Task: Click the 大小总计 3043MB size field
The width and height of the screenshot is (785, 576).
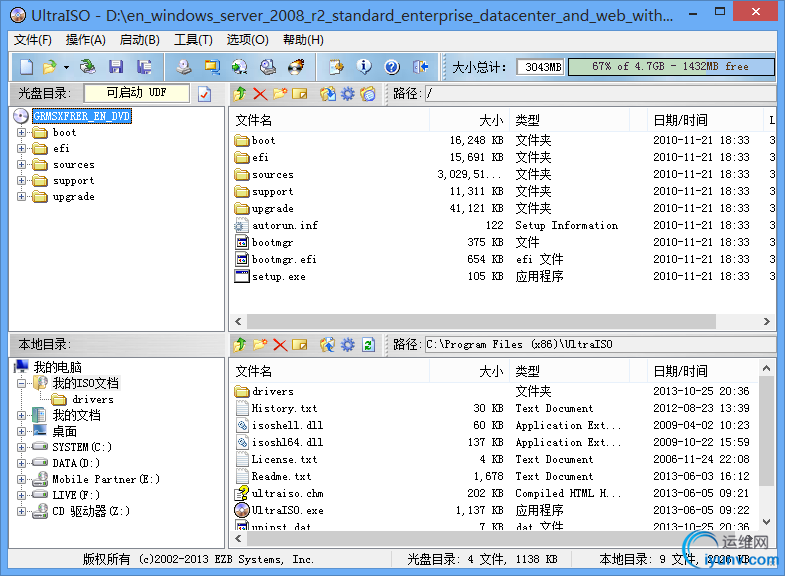Action: [540, 67]
